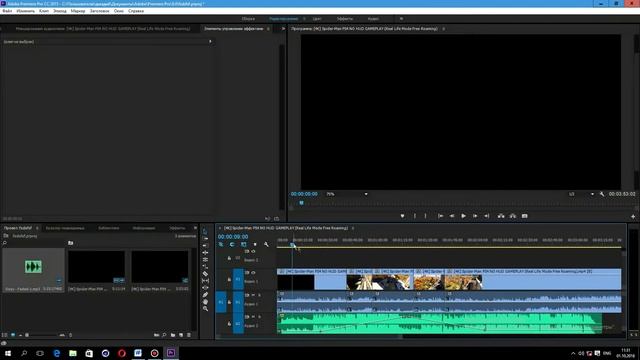Screen dimensions: 640x360
Task: Solo the Audio 2 track
Action: pos(259,317)
